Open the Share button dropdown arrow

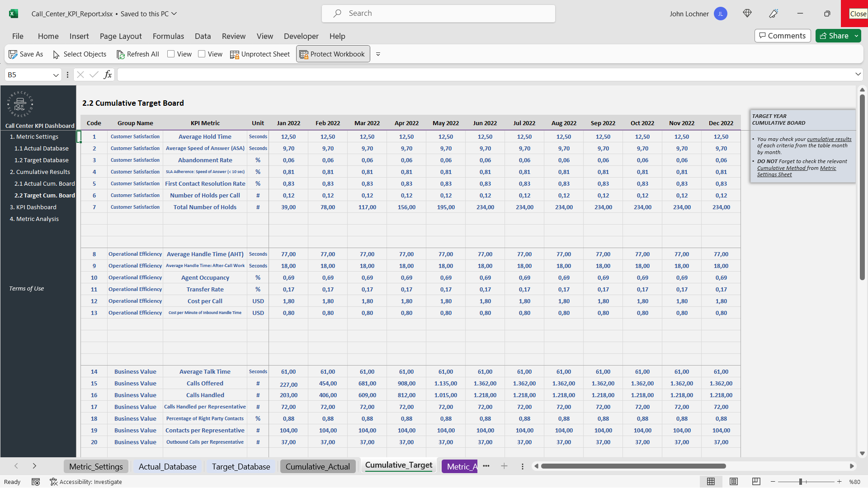coord(856,36)
